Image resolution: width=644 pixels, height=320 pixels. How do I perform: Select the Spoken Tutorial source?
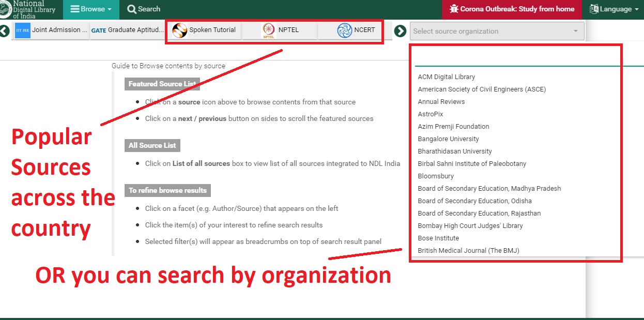click(204, 31)
